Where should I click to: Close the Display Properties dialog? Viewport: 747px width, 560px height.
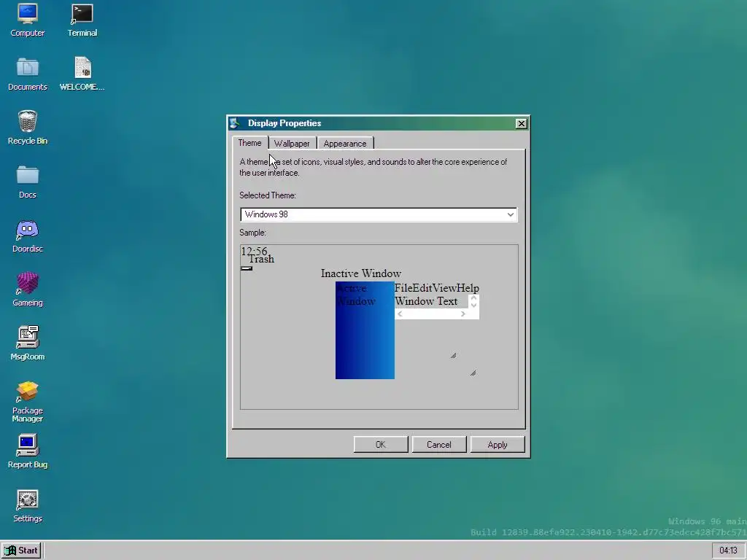pyautogui.click(x=521, y=123)
